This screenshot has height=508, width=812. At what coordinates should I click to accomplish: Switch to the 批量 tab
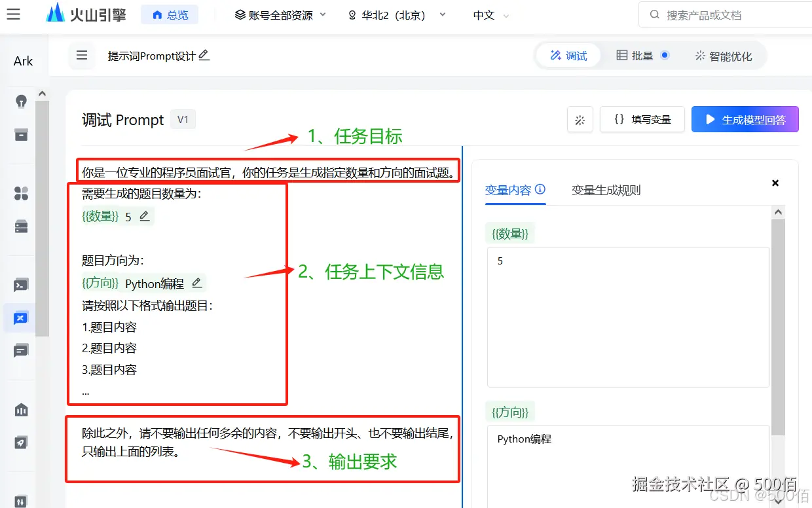[641, 56]
